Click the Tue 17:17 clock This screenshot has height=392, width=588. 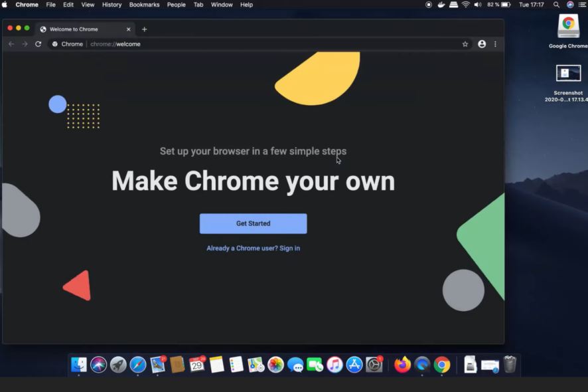tap(532, 5)
